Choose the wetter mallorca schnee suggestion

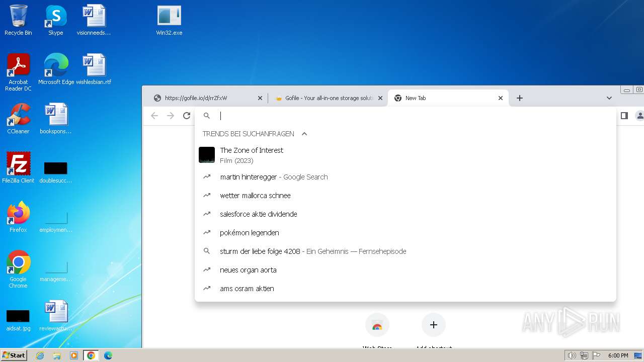coord(405,196)
